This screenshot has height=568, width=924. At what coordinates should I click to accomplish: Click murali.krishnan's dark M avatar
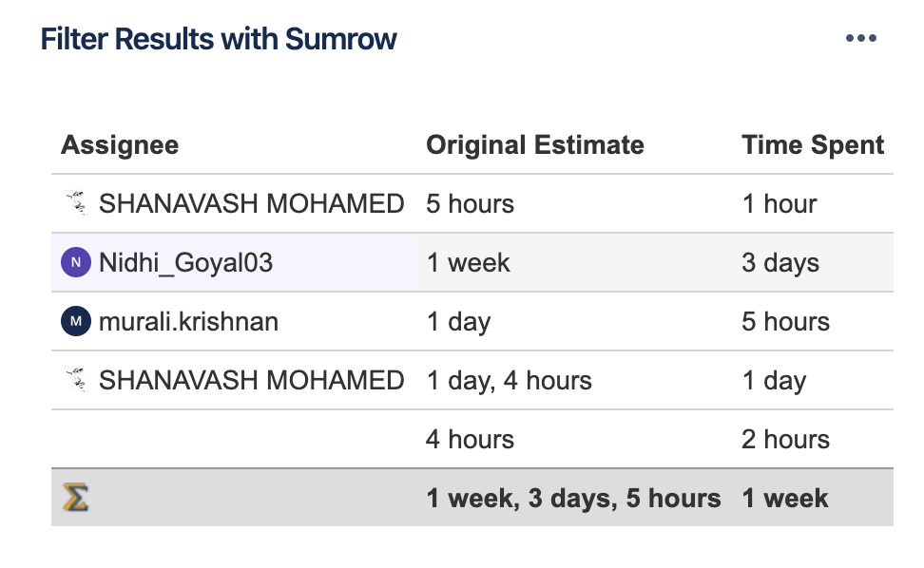(x=76, y=321)
